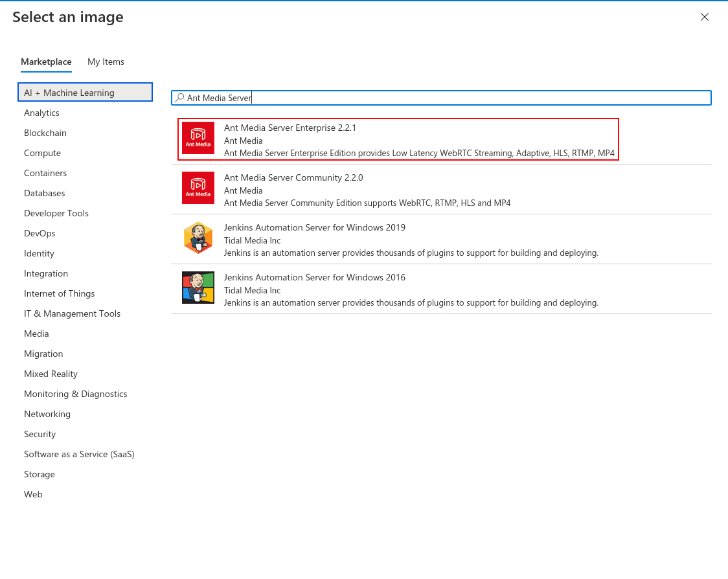
Task: Select the Databases category
Action: [x=44, y=193]
